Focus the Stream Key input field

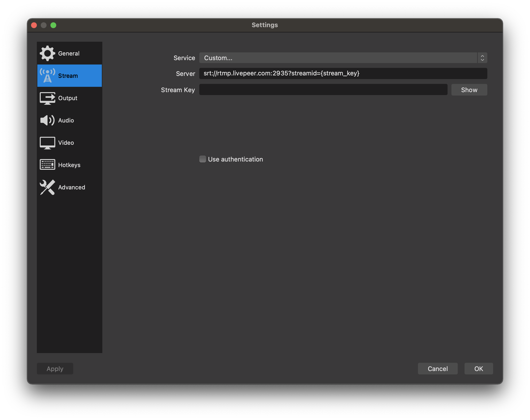pyautogui.click(x=323, y=89)
